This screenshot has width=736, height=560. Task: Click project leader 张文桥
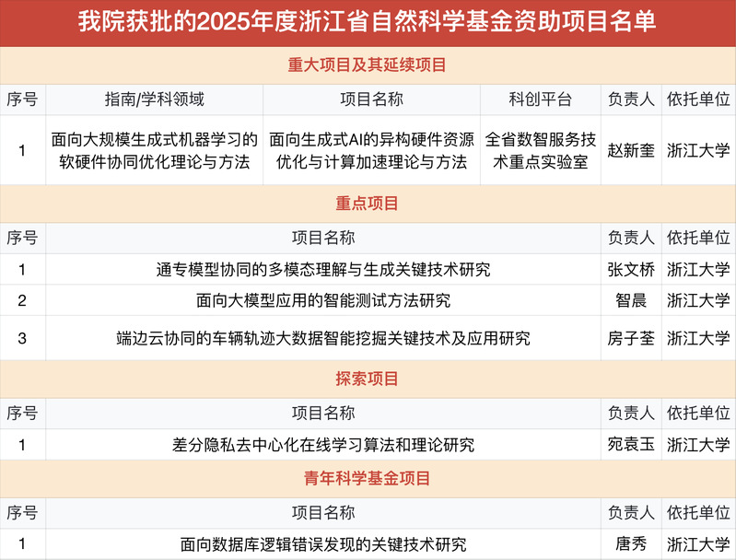click(x=630, y=270)
